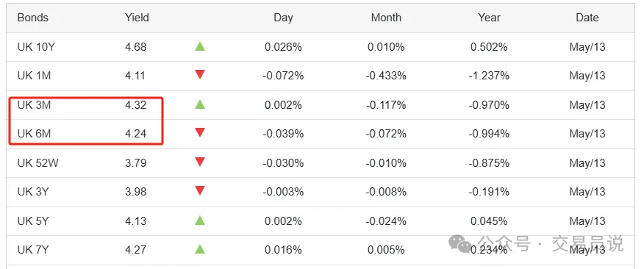Click the red down arrow for UK 1M
Viewport: 644px width, 269px height.
200,75
